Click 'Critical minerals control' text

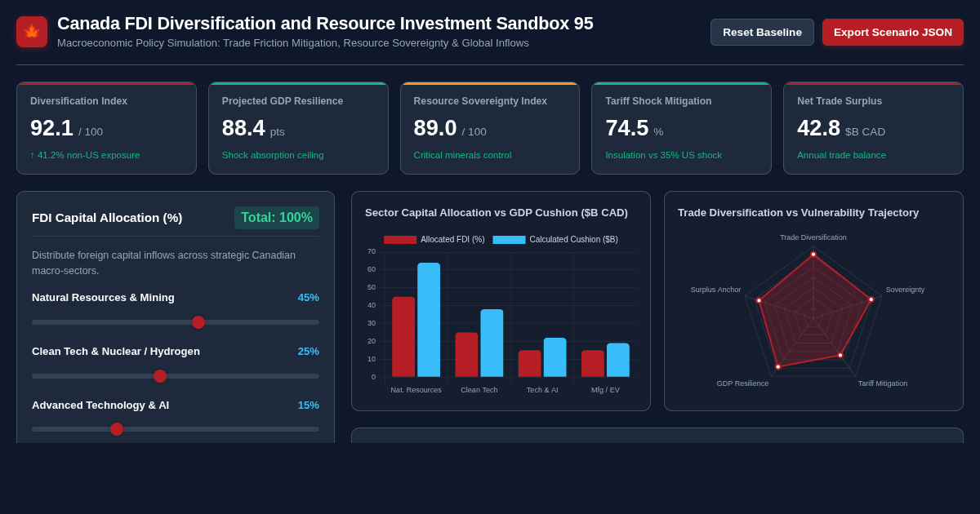[462, 155]
